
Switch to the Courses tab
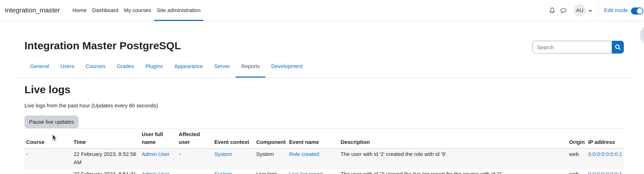click(x=95, y=66)
